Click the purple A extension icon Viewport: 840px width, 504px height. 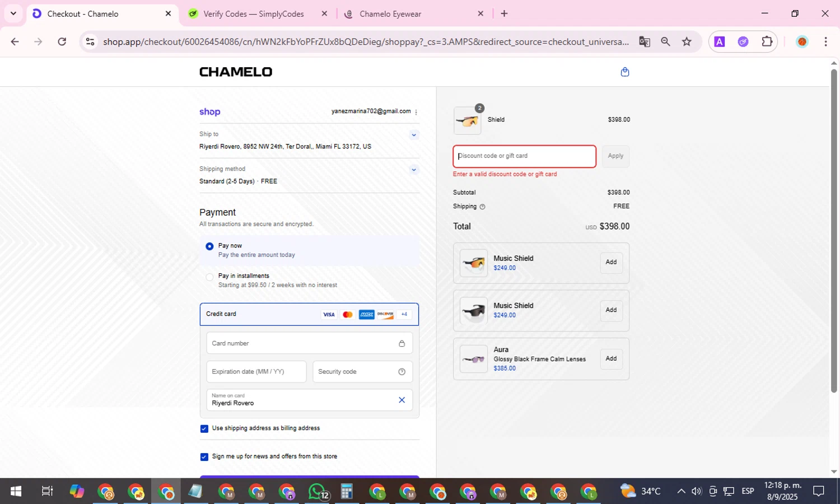[x=720, y=41]
